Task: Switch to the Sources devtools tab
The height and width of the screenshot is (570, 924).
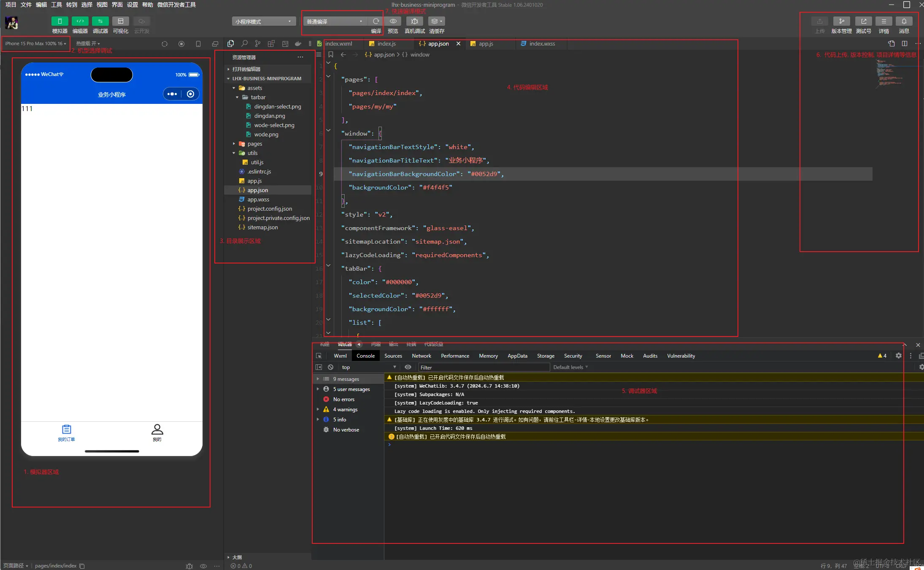Action: [393, 356]
